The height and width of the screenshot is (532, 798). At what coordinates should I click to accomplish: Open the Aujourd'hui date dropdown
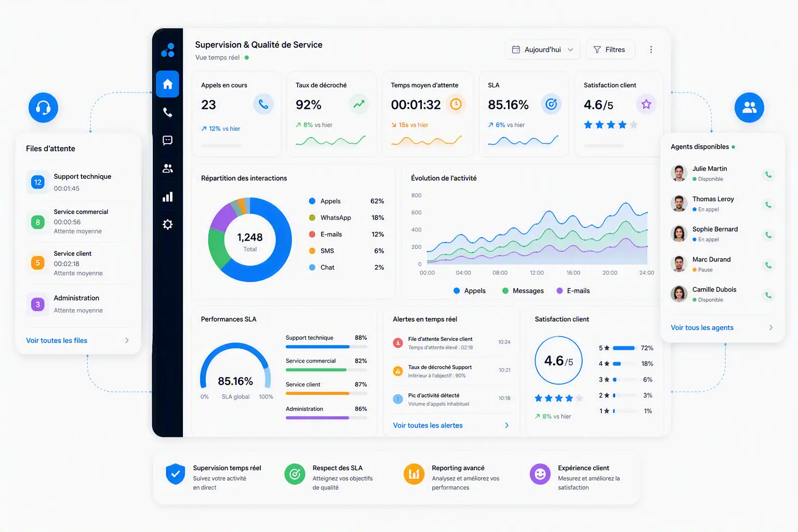[x=542, y=49]
